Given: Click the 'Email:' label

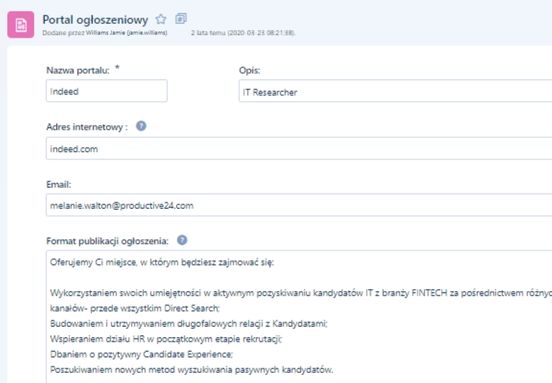Looking at the screenshot, I should click(58, 184).
